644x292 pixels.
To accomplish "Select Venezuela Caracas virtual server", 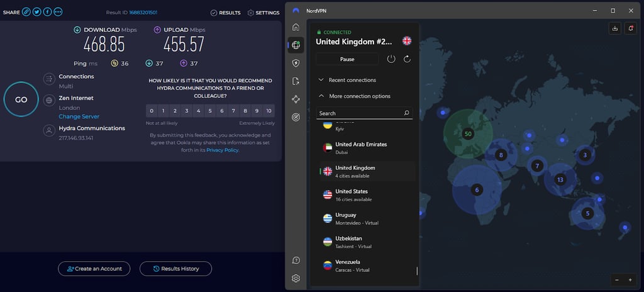I will pyautogui.click(x=367, y=266).
